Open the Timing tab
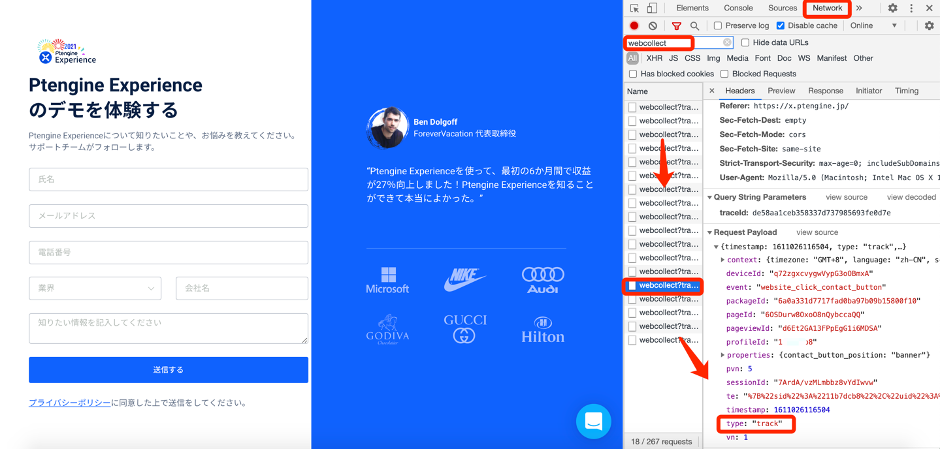Viewport: 941px width, 449px height. [x=907, y=91]
